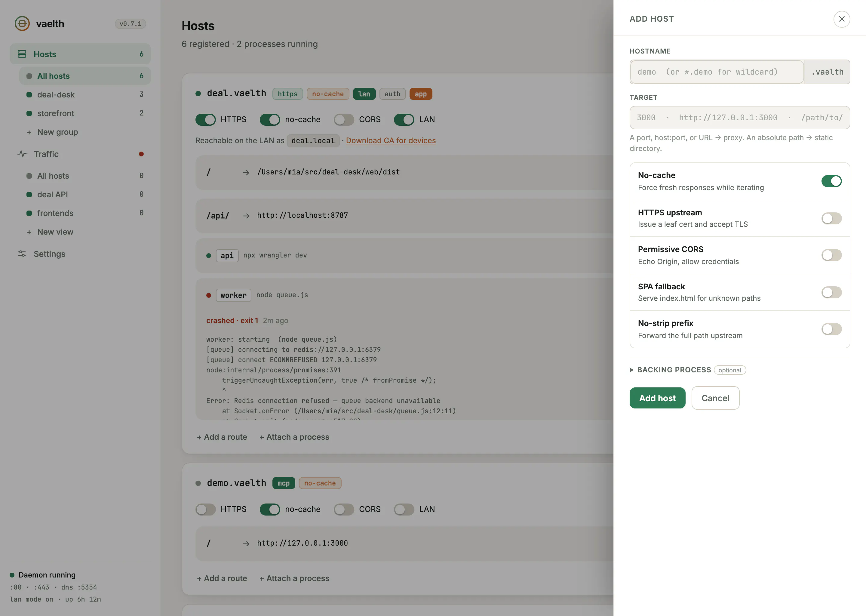Enable HTTPS upstream switch

point(831,218)
